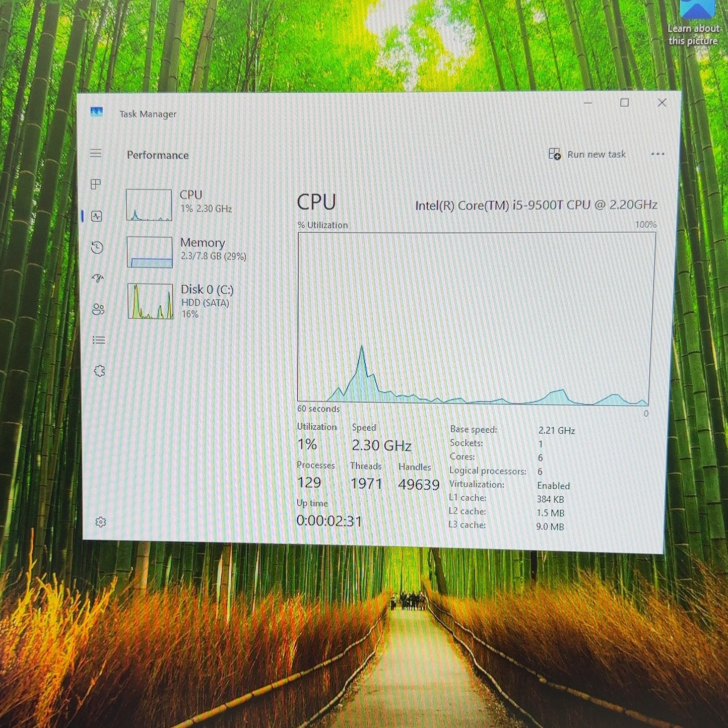
Task: Click the Virtualization Enabled value
Action: 553,486
